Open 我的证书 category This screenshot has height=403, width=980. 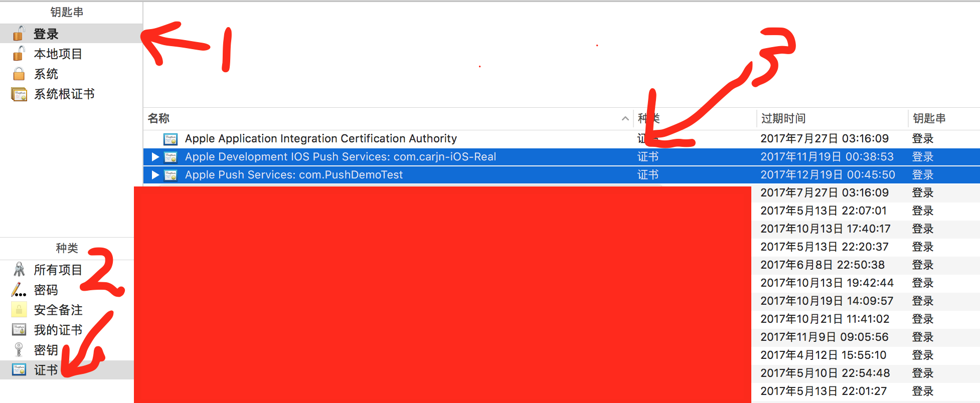[x=58, y=330]
